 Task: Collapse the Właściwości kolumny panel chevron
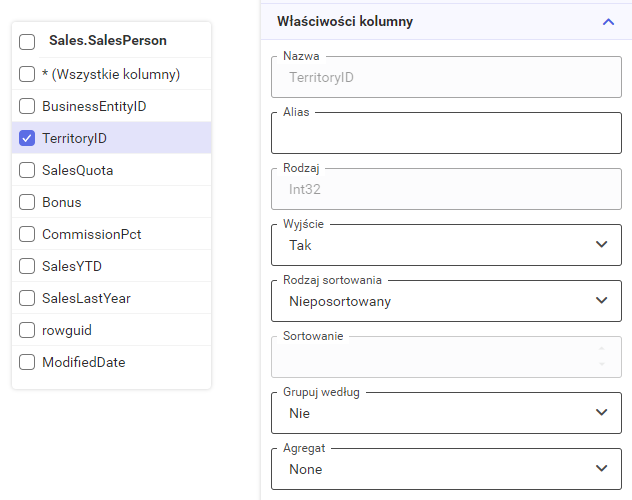[x=608, y=22]
